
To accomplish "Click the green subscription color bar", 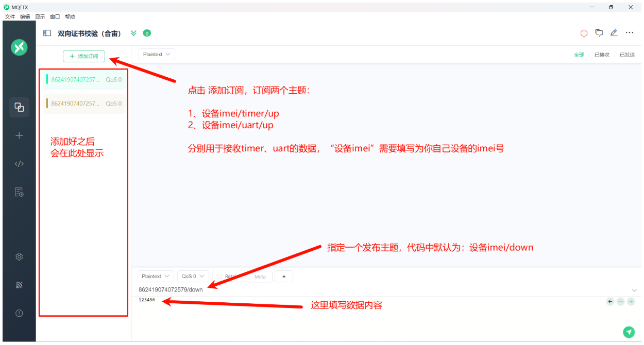I will (47, 79).
